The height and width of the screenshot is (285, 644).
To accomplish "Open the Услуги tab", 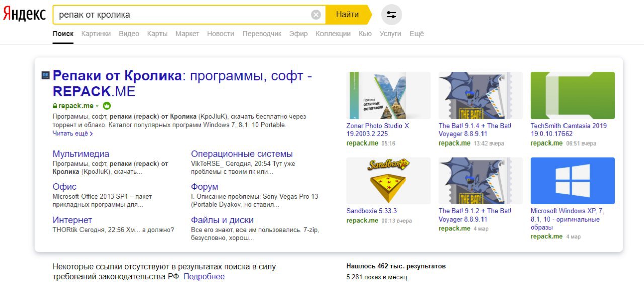I will 390,34.
